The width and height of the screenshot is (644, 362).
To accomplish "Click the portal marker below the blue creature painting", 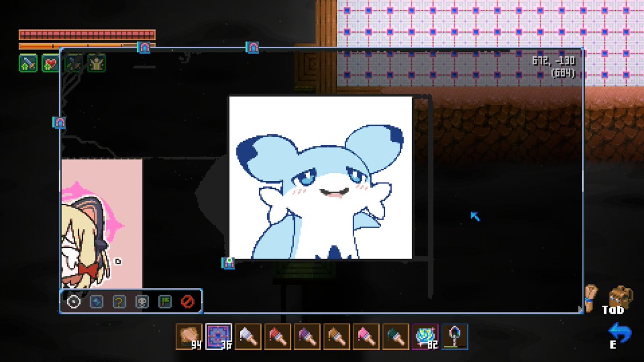I will tap(229, 263).
